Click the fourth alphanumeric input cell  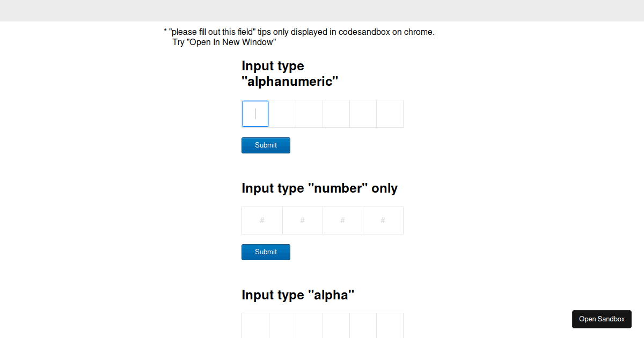click(x=335, y=113)
